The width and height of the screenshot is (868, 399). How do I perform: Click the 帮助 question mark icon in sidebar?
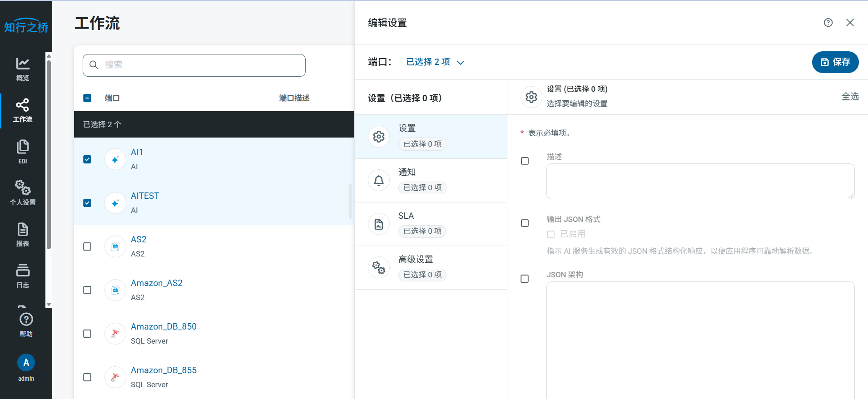point(26,320)
